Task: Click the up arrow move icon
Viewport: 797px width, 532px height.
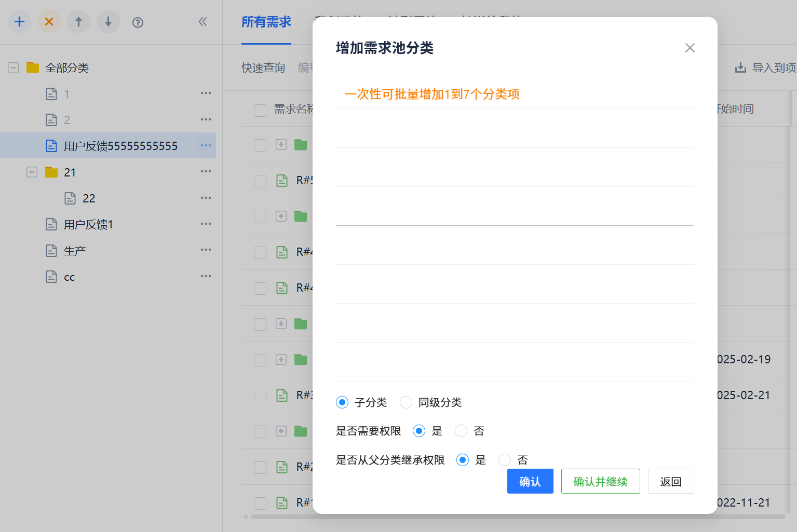Action: (x=78, y=22)
